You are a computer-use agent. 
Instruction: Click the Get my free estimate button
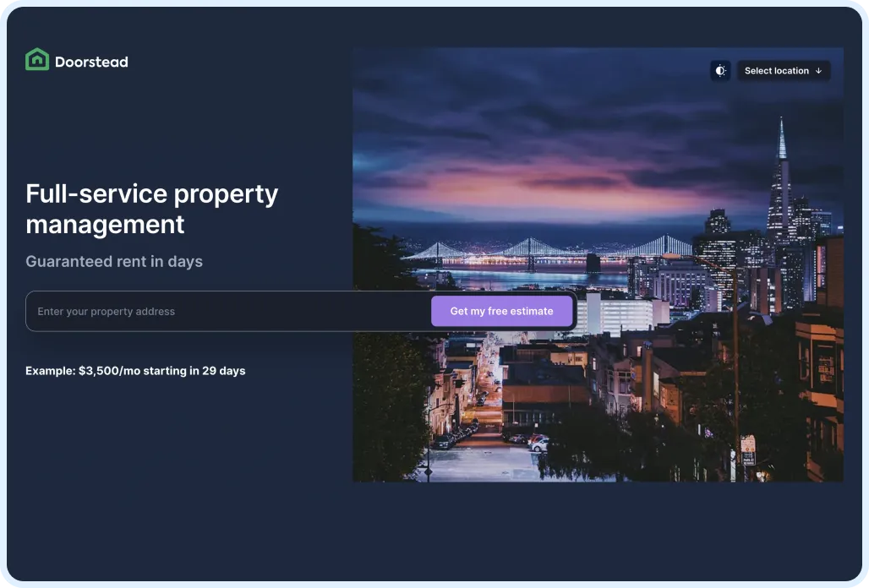click(x=501, y=311)
